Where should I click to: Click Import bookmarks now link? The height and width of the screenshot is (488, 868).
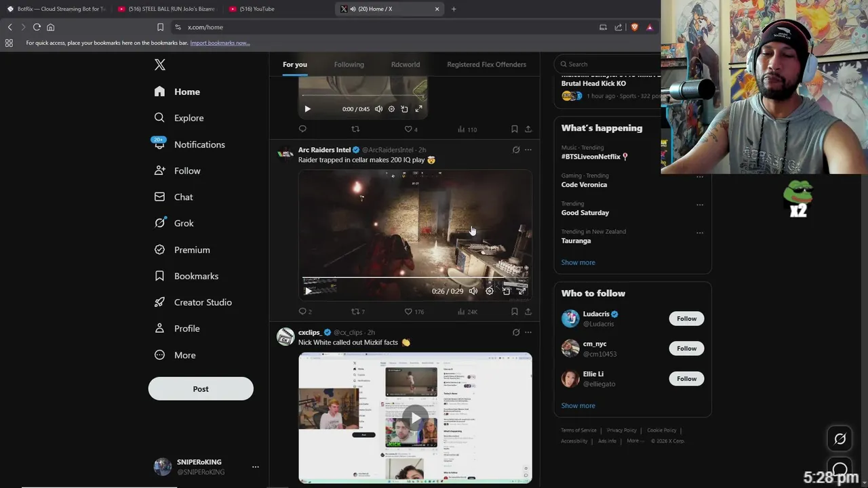click(x=220, y=43)
